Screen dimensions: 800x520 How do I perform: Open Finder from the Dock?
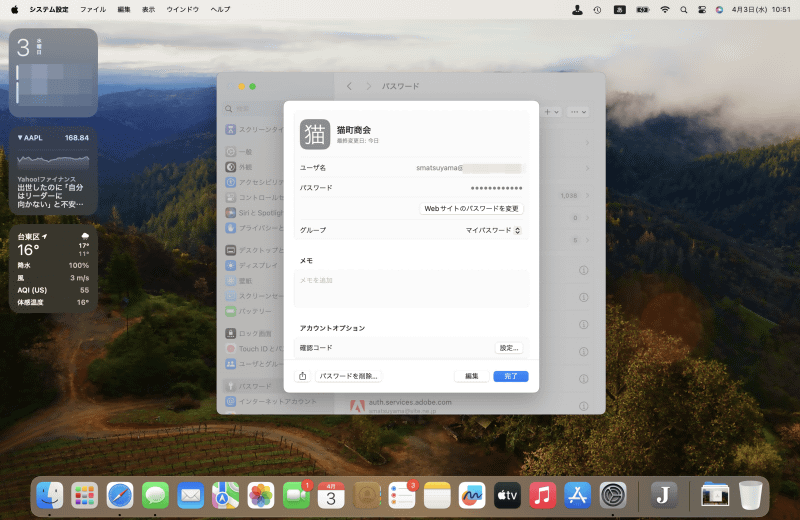click(50, 496)
